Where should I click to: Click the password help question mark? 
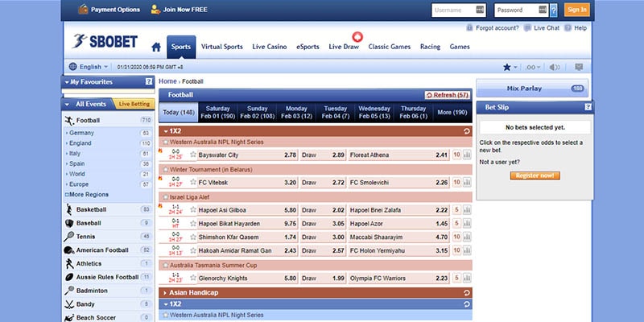pos(554,10)
